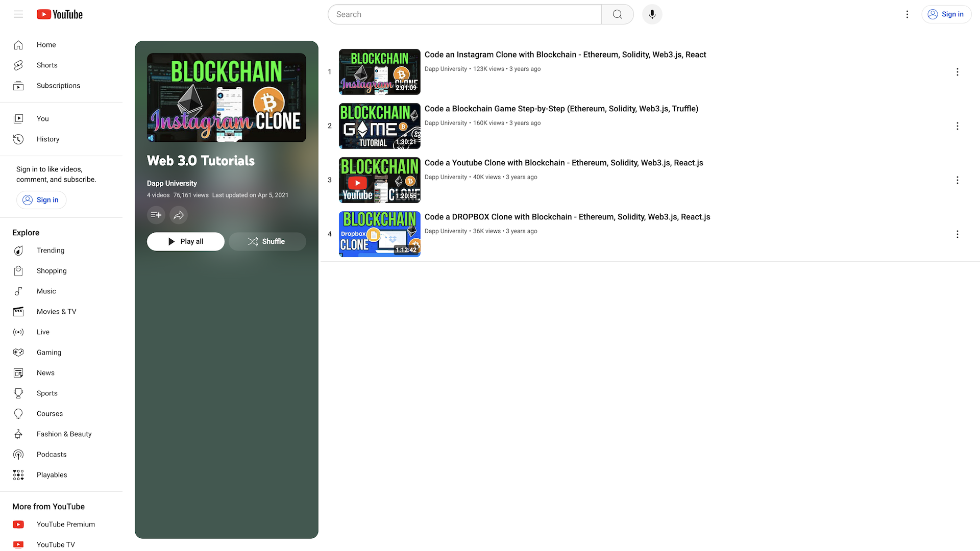
Task: Open Dapp University channel from playlist panel
Action: (x=172, y=183)
